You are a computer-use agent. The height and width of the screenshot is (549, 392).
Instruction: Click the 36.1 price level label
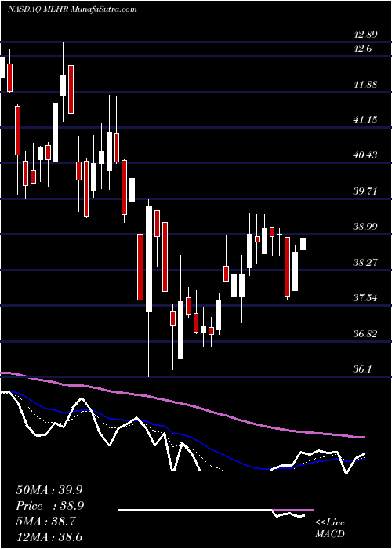[x=362, y=369]
